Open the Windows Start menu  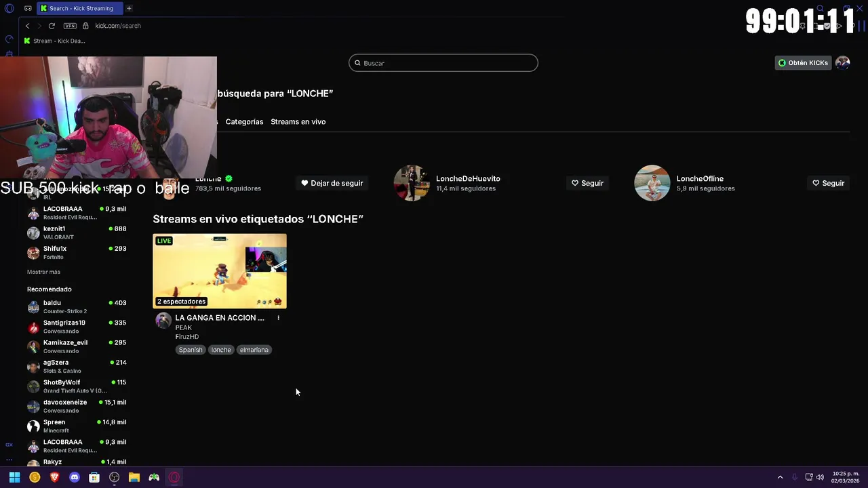[x=14, y=477]
